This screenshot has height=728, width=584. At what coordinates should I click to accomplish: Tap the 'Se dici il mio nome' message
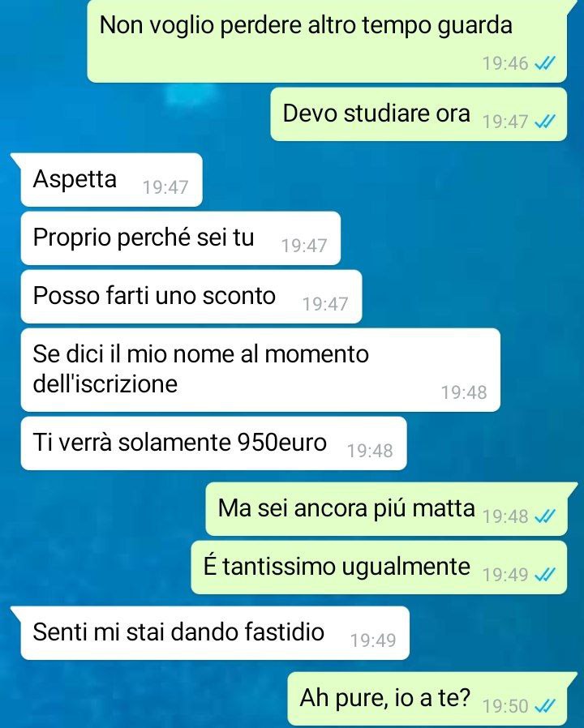coord(260,370)
